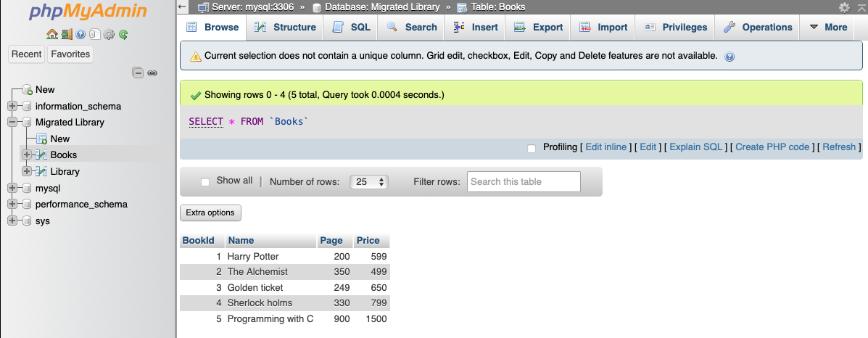The image size is (868, 338).
Task: Reload navigation panel with green arrow
Action: (x=123, y=34)
